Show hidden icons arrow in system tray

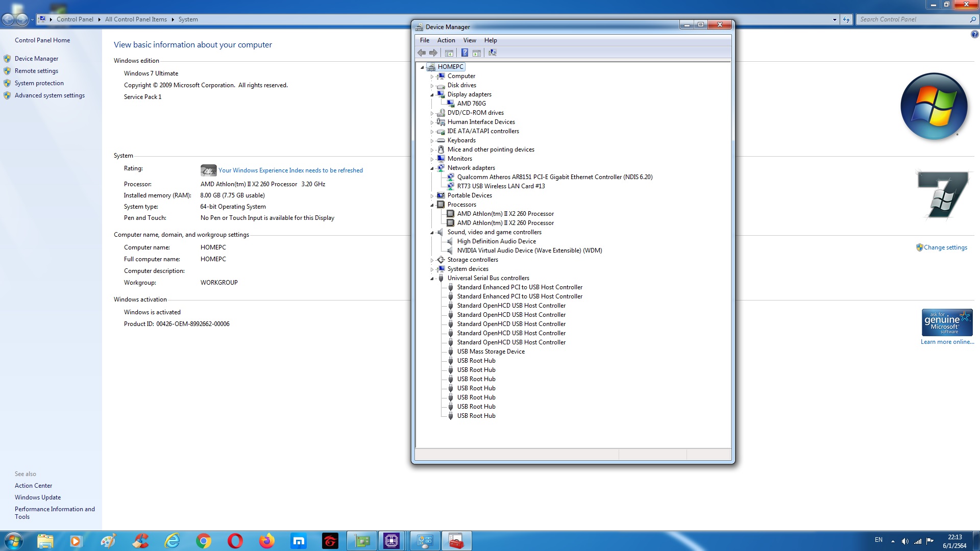(893, 541)
